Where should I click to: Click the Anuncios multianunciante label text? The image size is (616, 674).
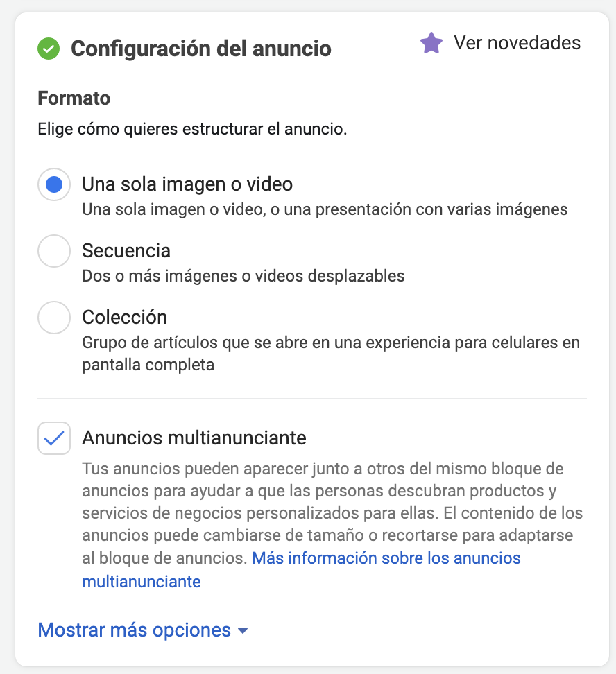[194, 438]
